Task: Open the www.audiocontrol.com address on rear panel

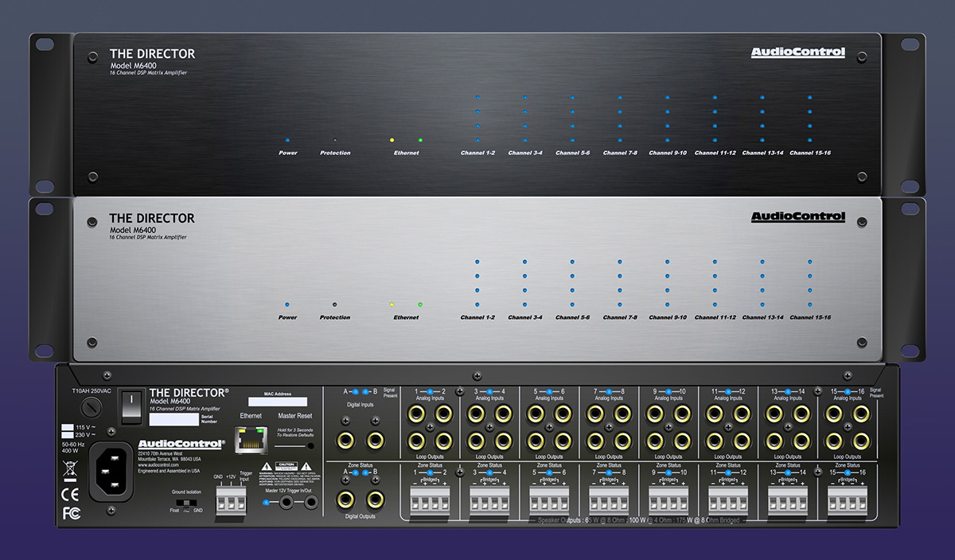Action: [x=159, y=465]
